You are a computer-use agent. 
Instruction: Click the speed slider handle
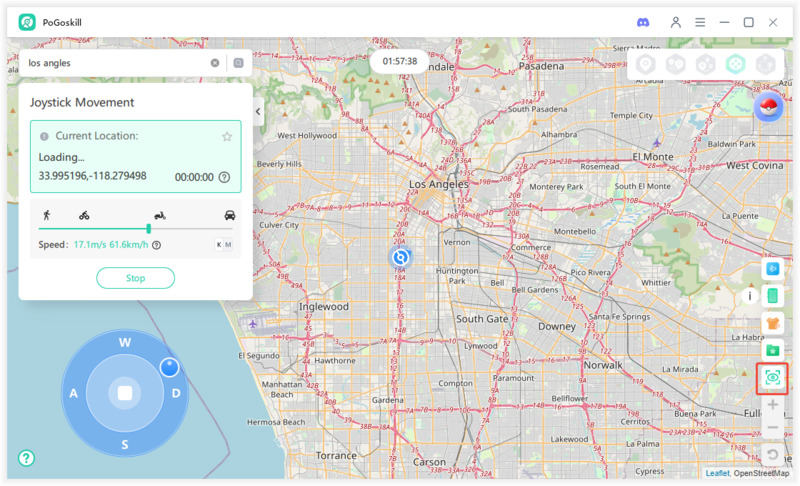(149, 228)
